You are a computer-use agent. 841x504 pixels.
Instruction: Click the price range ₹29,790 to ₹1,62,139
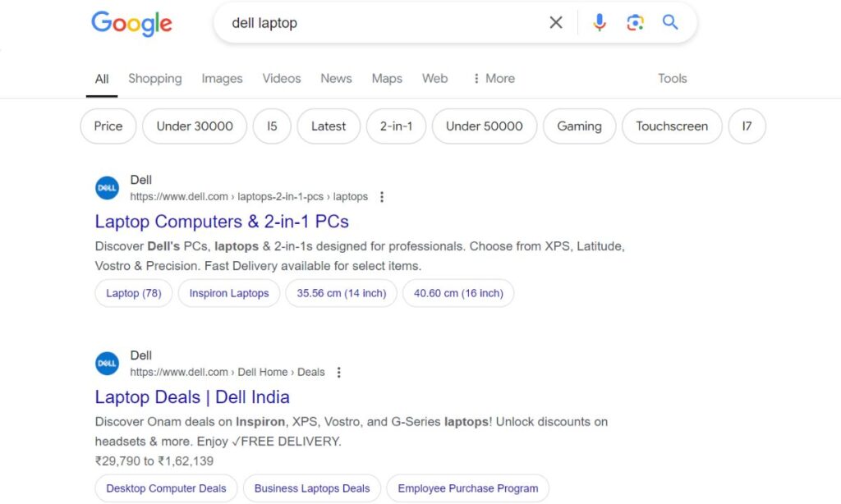click(x=154, y=461)
